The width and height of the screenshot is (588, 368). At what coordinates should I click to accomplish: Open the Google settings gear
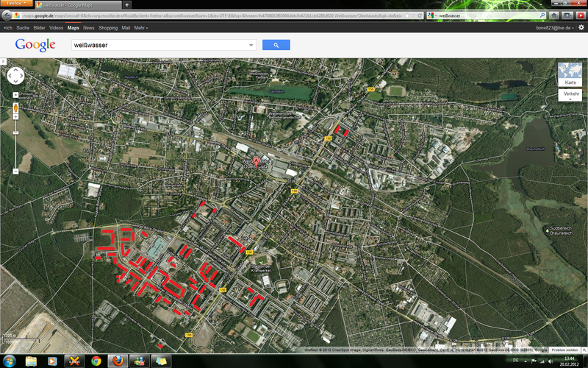pyautogui.click(x=581, y=27)
